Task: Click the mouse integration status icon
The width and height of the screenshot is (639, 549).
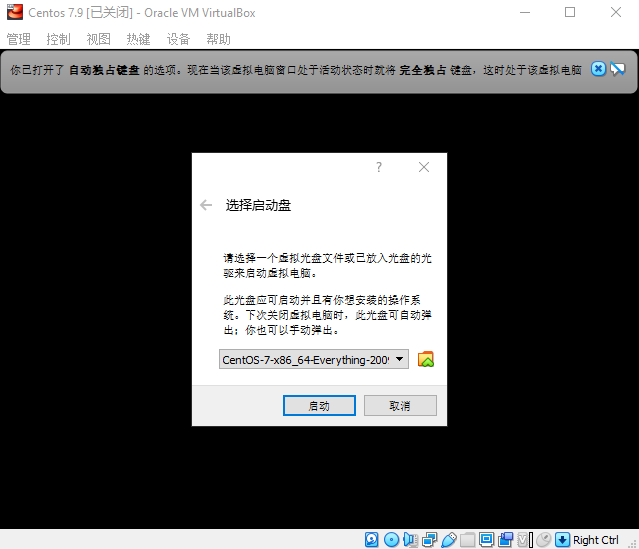Action: click(543, 540)
